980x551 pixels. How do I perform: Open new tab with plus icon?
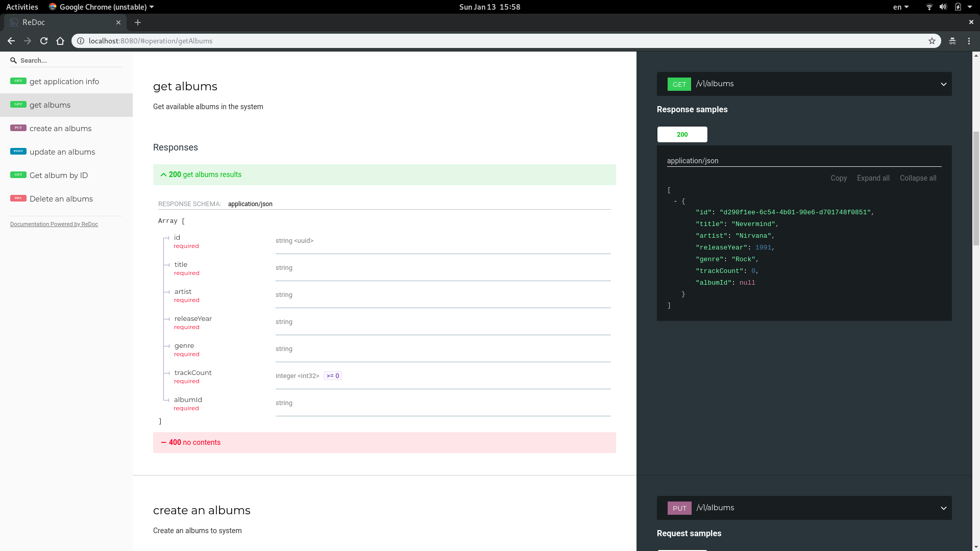[138, 22]
